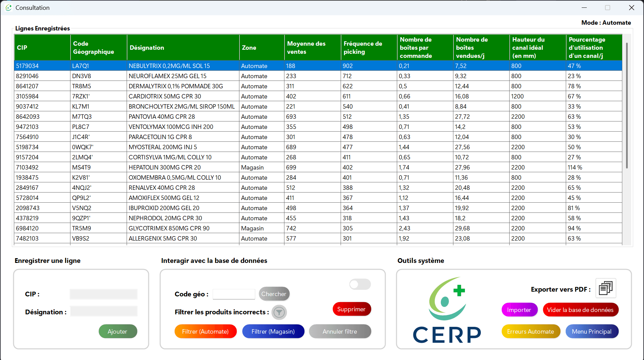644x360 pixels.
Task: Apply the Filtrer (Automate) filter
Action: click(x=206, y=331)
